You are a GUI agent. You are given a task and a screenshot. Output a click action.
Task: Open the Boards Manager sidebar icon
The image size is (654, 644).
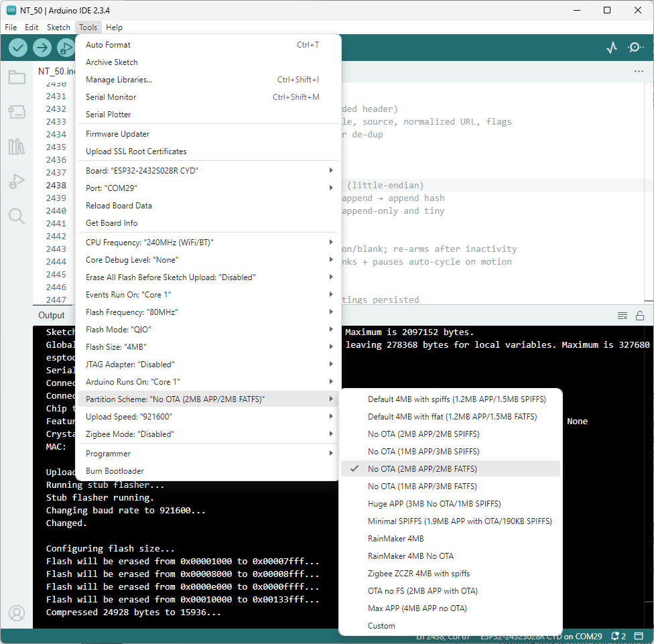[x=17, y=112]
